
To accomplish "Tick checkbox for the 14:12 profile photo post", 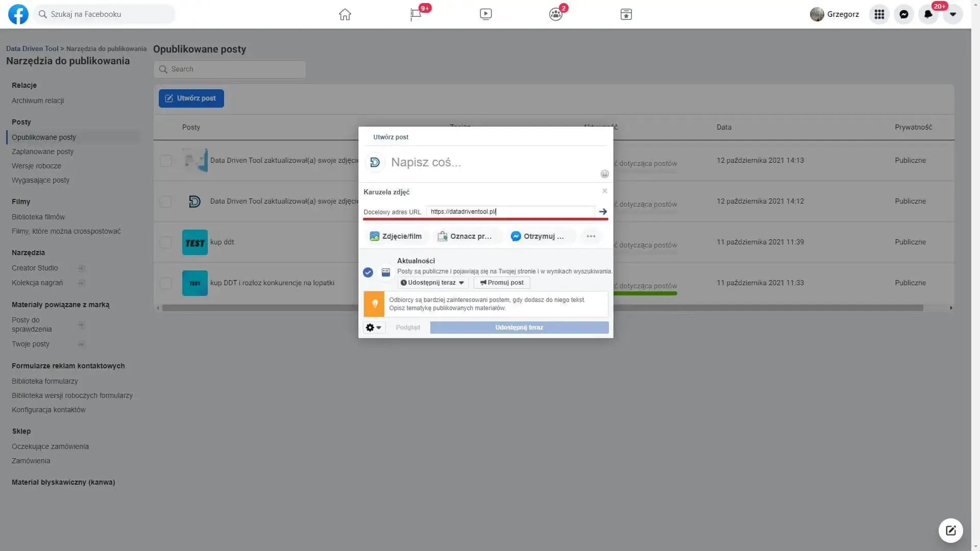I will (166, 202).
